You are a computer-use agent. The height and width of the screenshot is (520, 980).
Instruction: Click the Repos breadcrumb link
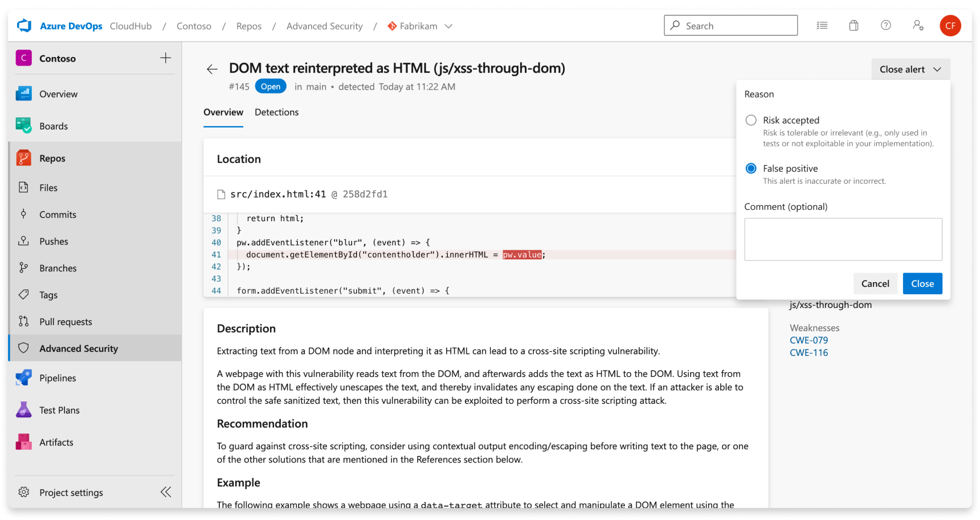coord(249,26)
